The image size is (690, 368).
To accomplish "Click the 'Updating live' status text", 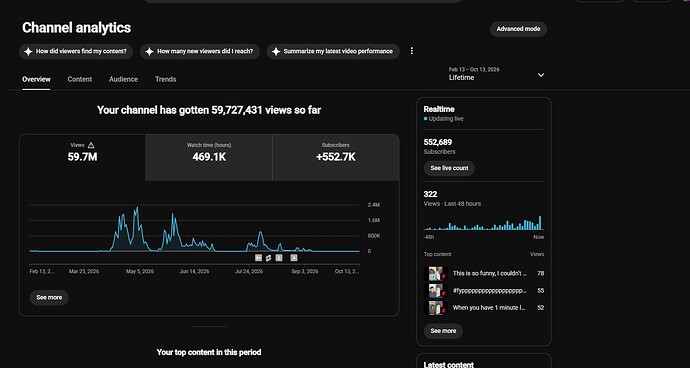I will tap(446, 119).
